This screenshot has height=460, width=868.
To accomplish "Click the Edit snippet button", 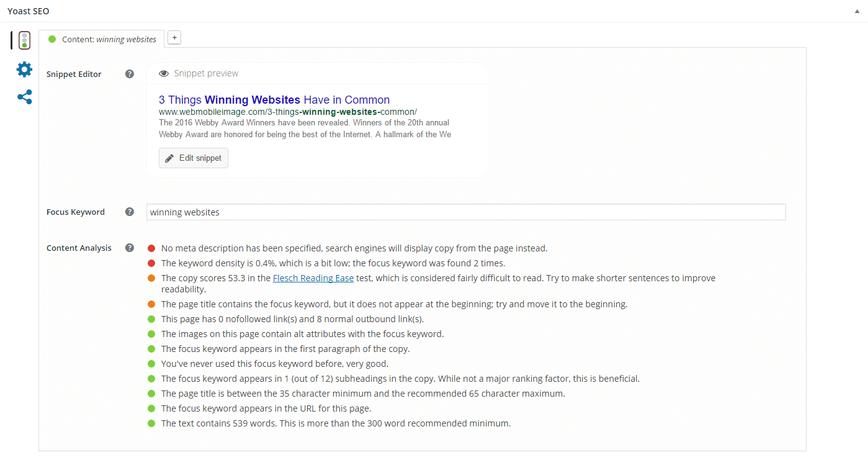I will (x=194, y=158).
